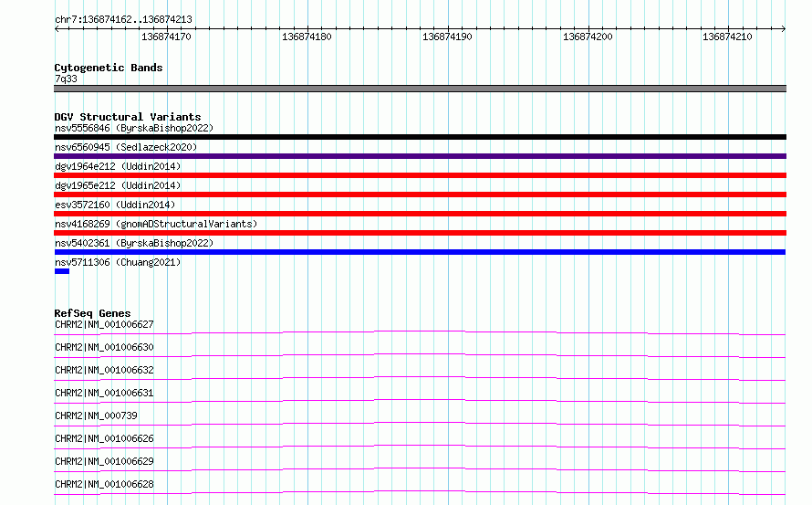The width and height of the screenshot is (812, 505).
Task: Click the red dgv1964e212 variant bar
Action: tap(420, 175)
